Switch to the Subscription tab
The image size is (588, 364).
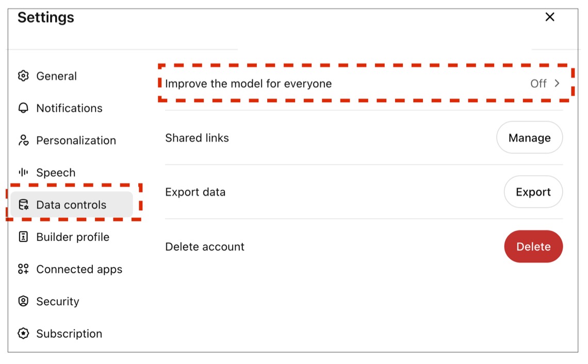point(69,334)
